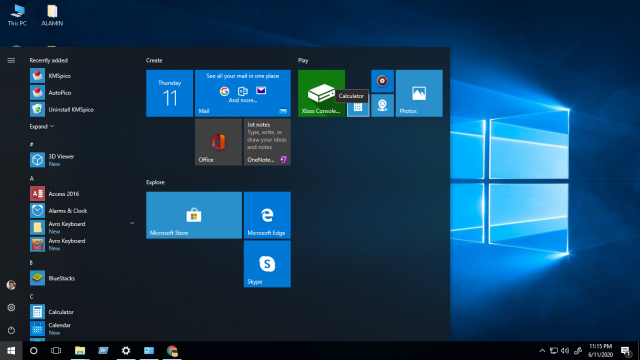Click the Explore group header
Viewport: 640px width, 360px height.
pos(156,182)
